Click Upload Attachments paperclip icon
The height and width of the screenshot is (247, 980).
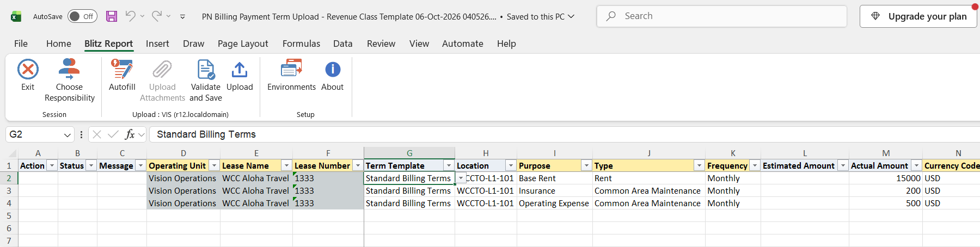tap(162, 70)
